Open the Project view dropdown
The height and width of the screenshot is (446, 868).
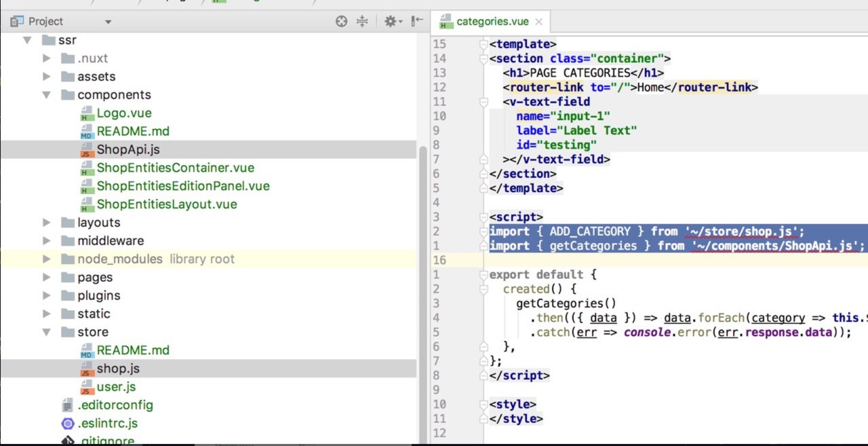108,22
